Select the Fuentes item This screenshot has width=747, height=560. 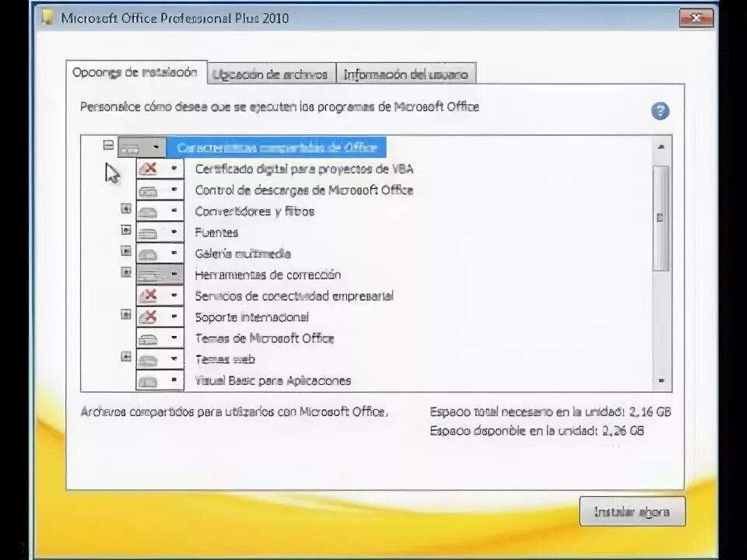click(216, 233)
